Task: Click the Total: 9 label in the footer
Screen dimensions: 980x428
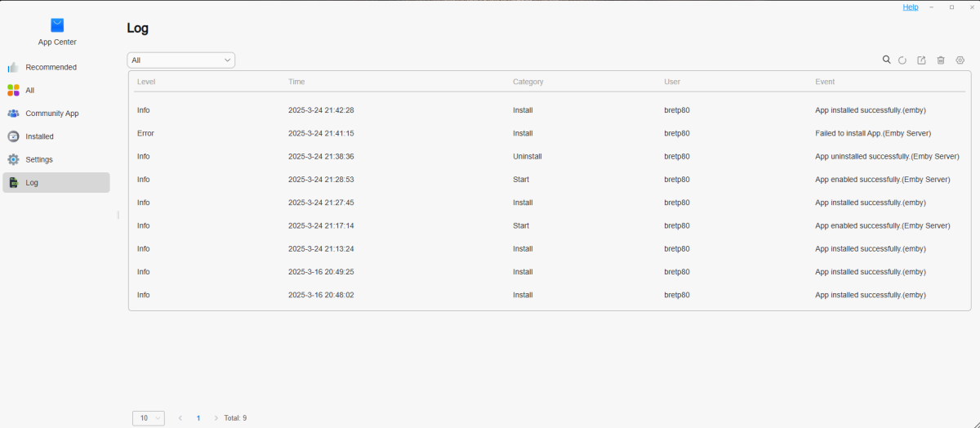Action: (x=235, y=418)
